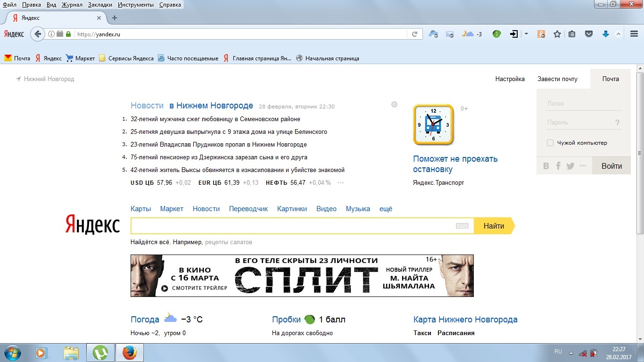The image size is (644, 362).
Task: Click the news block settings gear
Action: [395, 104]
